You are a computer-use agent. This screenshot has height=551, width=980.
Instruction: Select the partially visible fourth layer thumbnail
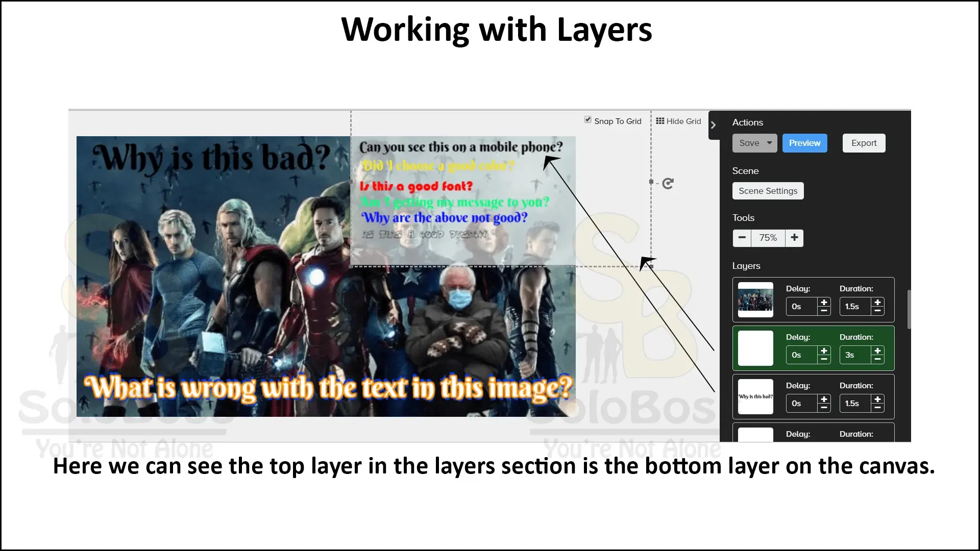click(x=755, y=435)
